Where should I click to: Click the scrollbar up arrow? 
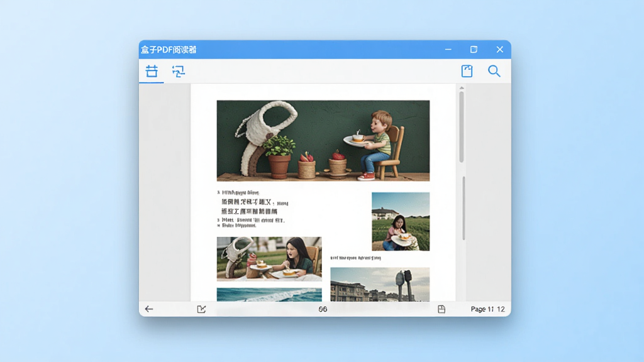(462, 88)
